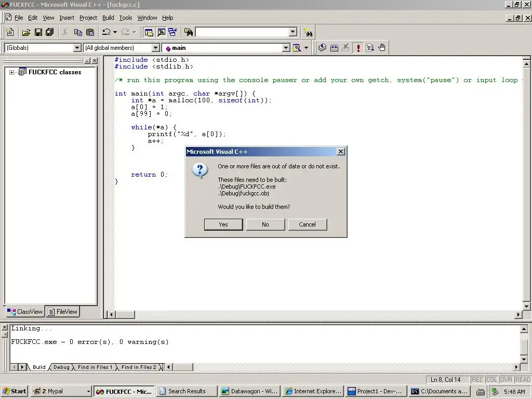Expand the FUCKFCC classes tree node
This screenshot has width=532, height=399.
11,72
